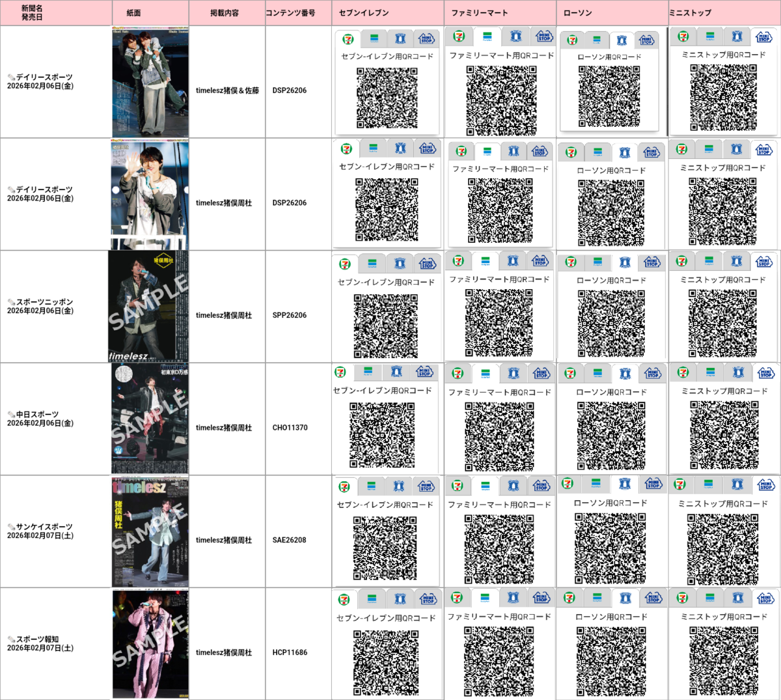Open the デイリースポーツ 猪俣＆佐藤 newspaper page thumbnail

tap(150, 82)
